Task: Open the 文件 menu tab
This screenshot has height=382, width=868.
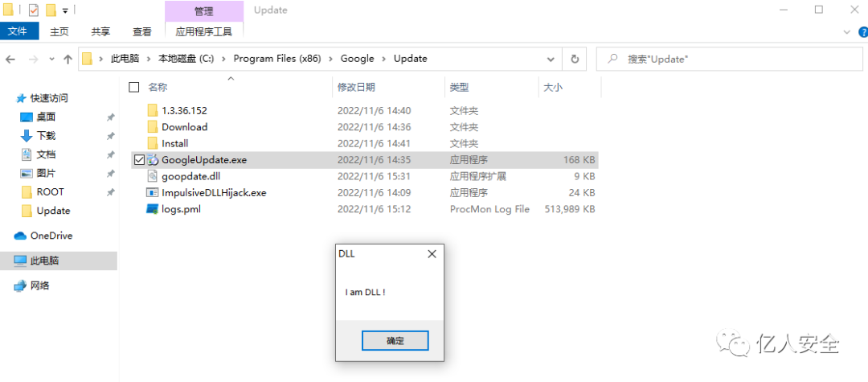Action: click(x=18, y=31)
